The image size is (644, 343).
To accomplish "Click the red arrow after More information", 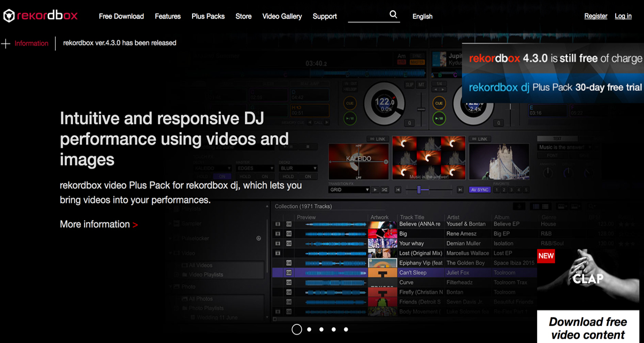I will pos(135,225).
